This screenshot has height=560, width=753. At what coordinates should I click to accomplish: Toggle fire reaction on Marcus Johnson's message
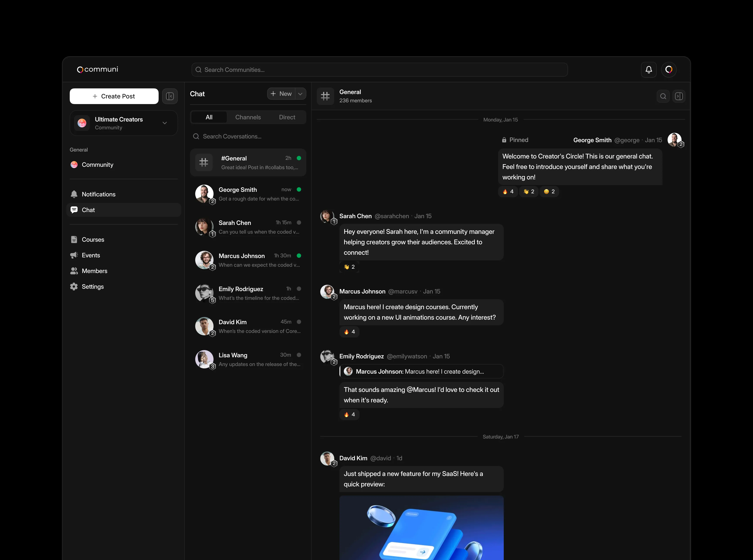click(349, 332)
